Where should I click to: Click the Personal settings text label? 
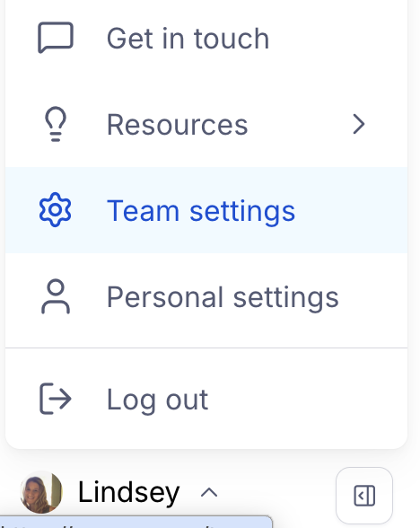pos(223,297)
